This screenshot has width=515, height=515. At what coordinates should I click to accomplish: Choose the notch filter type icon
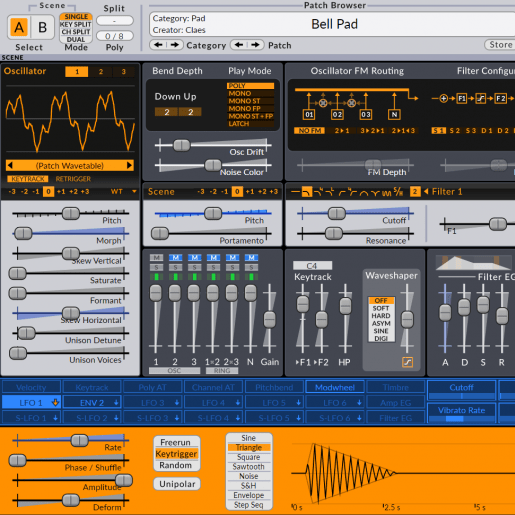click(376, 192)
